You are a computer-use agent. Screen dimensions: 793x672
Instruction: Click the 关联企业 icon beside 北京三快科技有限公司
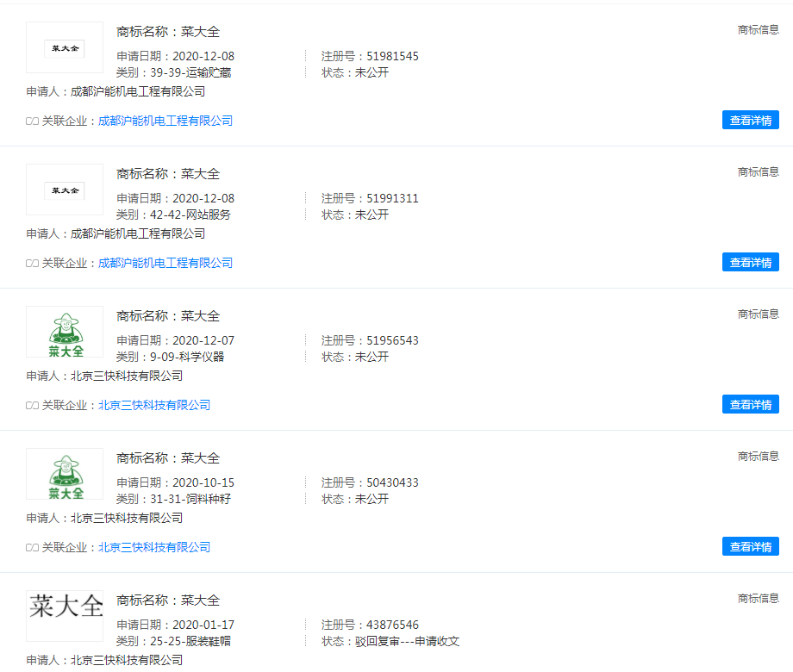34,404
